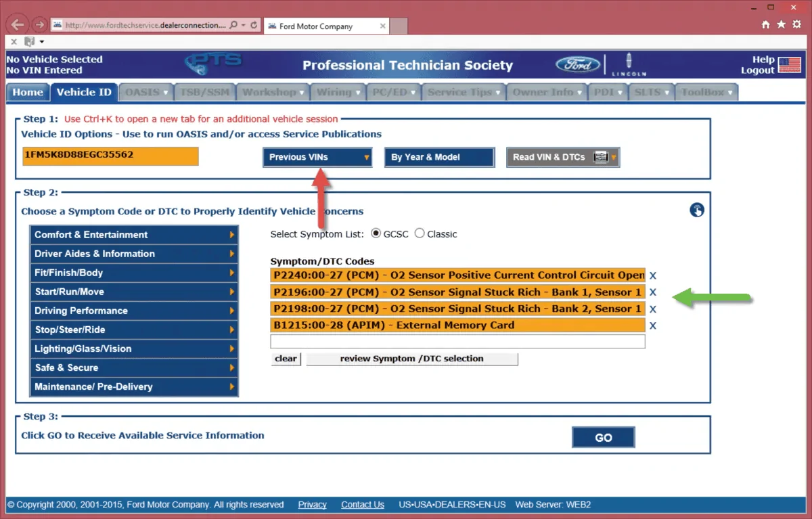
Task: Click the US flag icon in header
Action: coord(789,65)
